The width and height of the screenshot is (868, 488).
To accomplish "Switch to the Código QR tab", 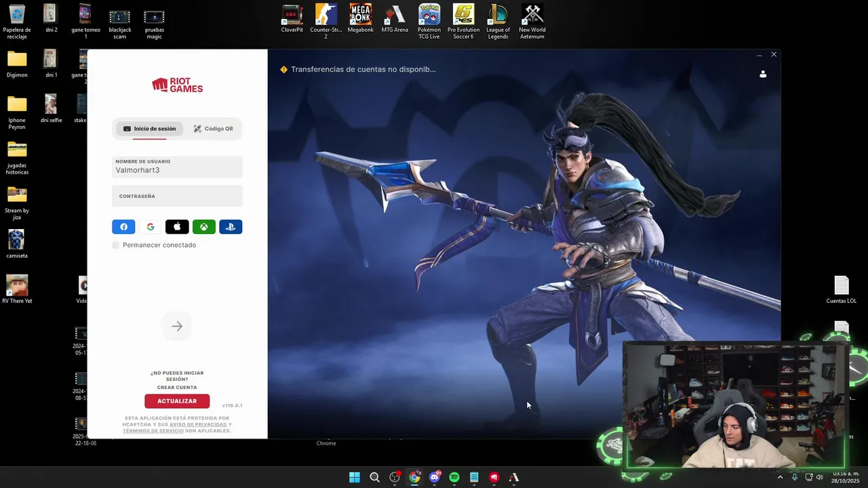I will point(213,129).
